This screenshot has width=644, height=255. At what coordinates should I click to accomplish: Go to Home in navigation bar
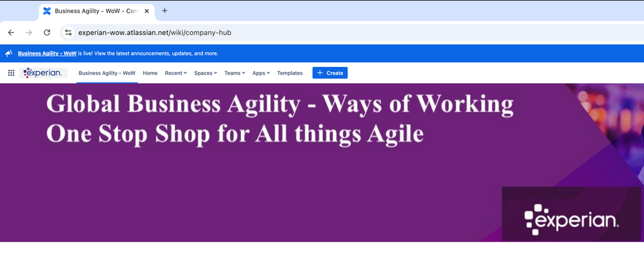click(150, 73)
